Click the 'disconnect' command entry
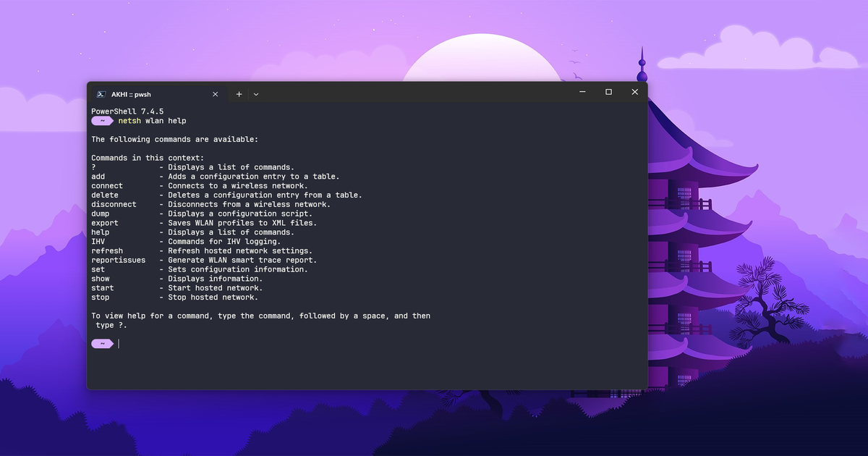The image size is (868, 456). 114,204
